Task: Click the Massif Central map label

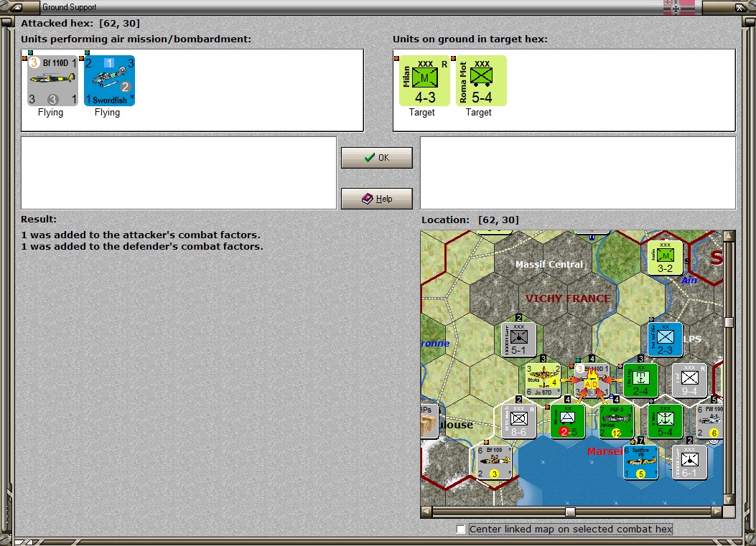Action: point(549,264)
